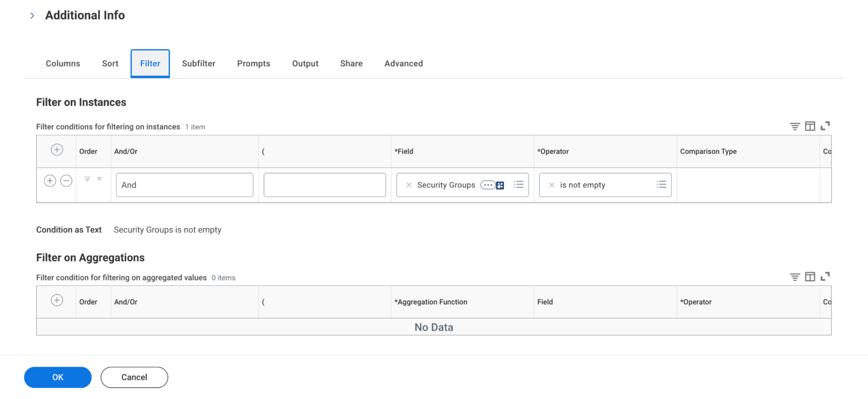Add row to Filter on Aggregations grid
Viewport: 868px width, 399px height.
57,300
